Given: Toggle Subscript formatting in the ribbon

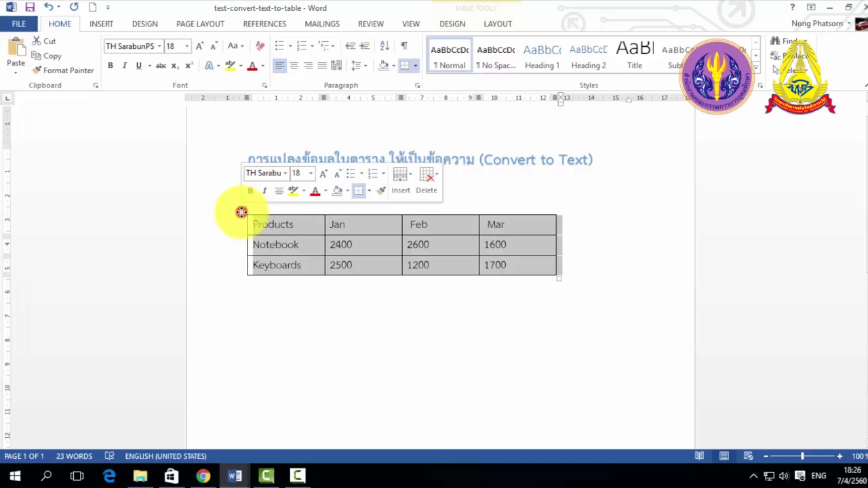Looking at the screenshot, I should pos(175,66).
